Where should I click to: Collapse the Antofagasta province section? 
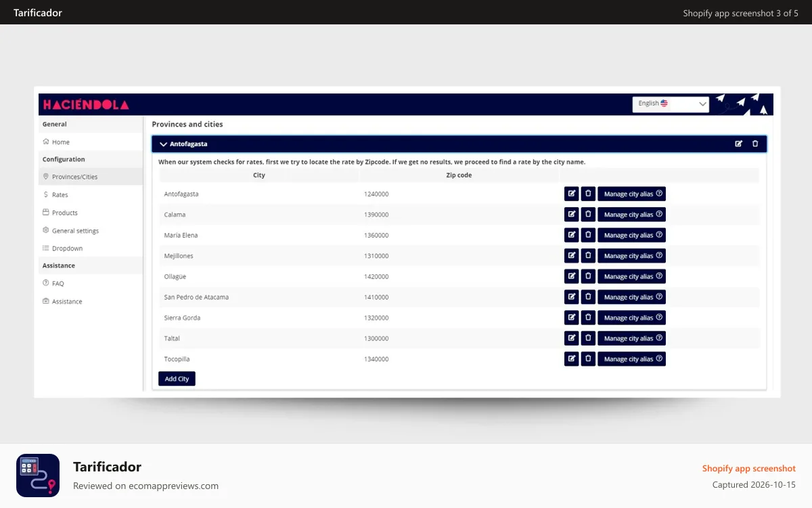[163, 144]
